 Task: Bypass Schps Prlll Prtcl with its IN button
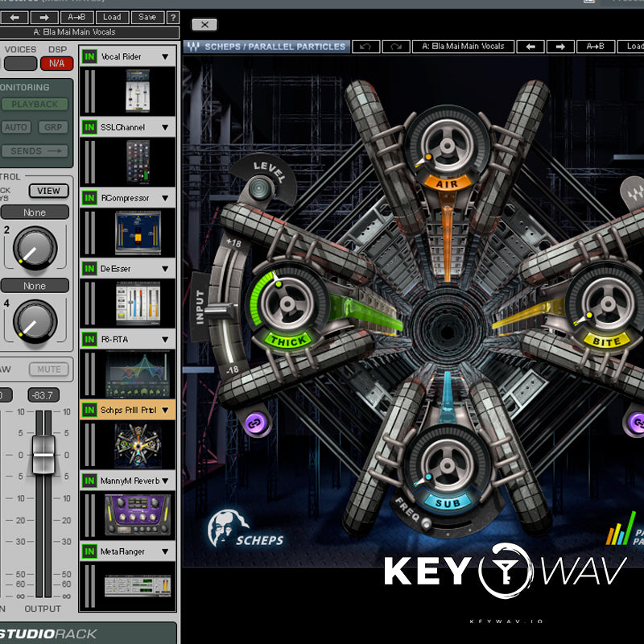tap(89, 410)
